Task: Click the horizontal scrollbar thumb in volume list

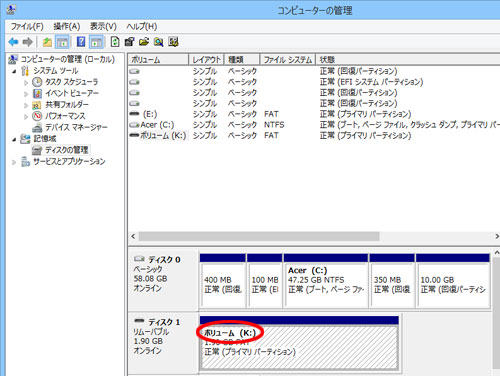Action: (259, 236)
